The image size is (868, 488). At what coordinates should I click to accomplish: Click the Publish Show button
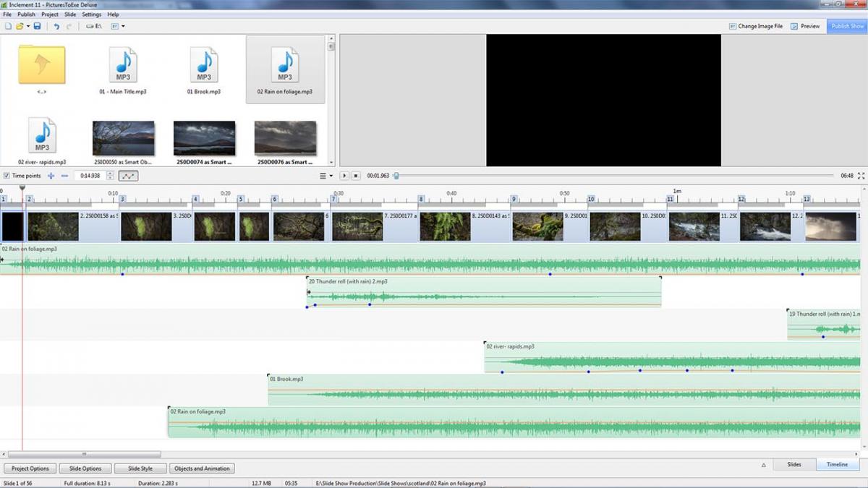pyautogui.click(x=847, y=26)
